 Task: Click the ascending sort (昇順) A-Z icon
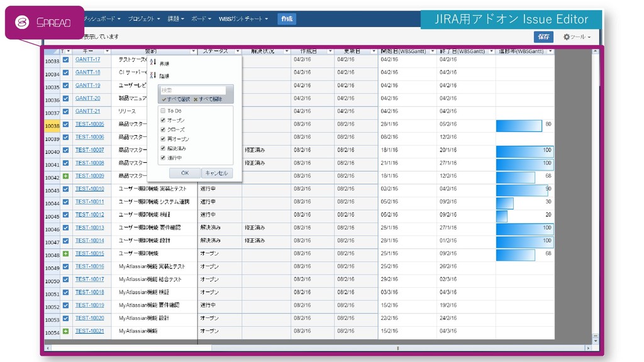point(153,62)
